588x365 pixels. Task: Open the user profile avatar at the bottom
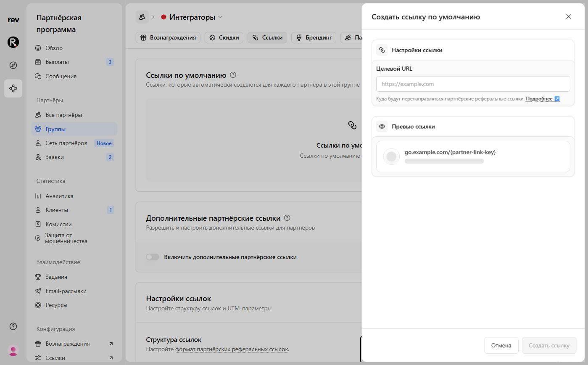13,350
